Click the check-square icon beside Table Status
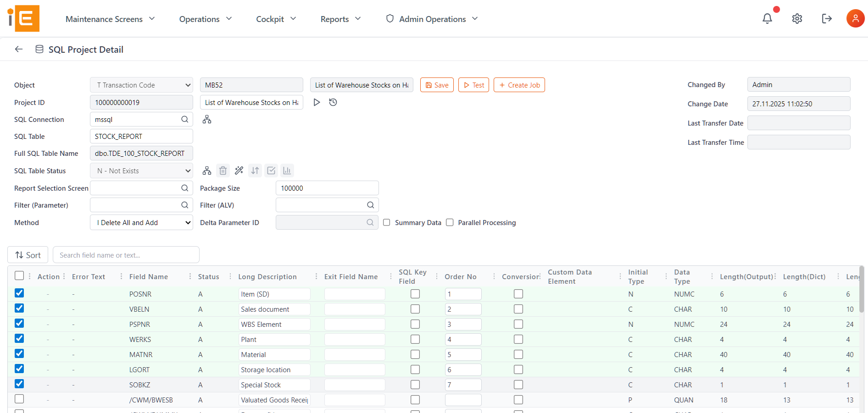The image size is (868, 413). coord(271,171)
